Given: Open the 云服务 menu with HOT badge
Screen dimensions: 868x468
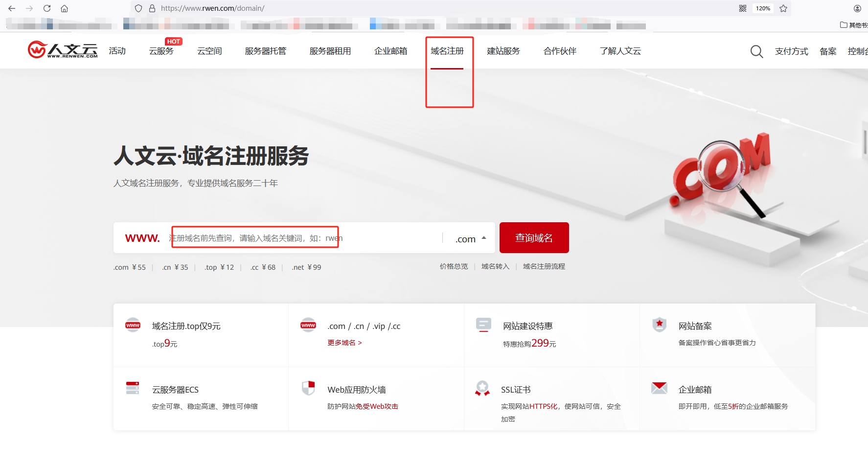Looking at the screenshot, I should [161, 51].
